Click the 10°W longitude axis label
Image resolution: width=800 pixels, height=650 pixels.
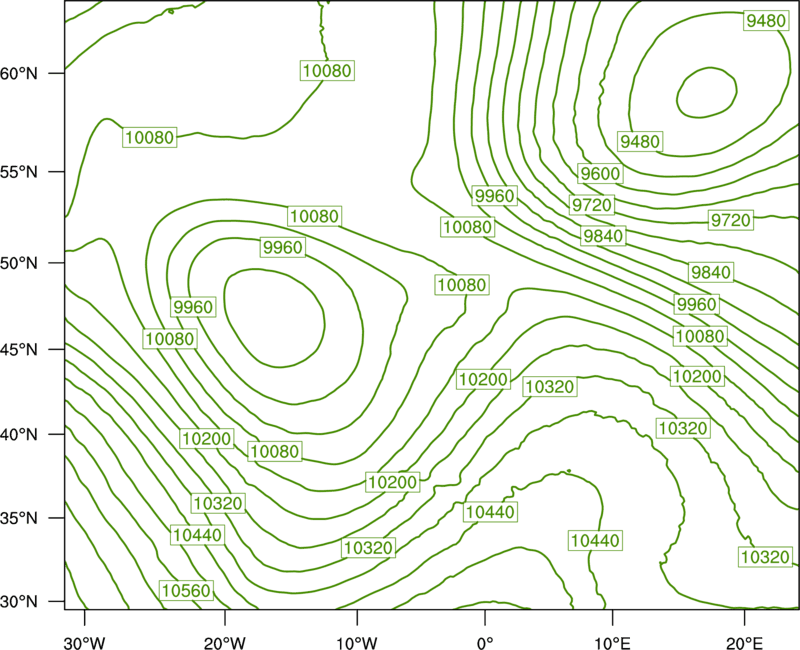(x=357, y=642)
